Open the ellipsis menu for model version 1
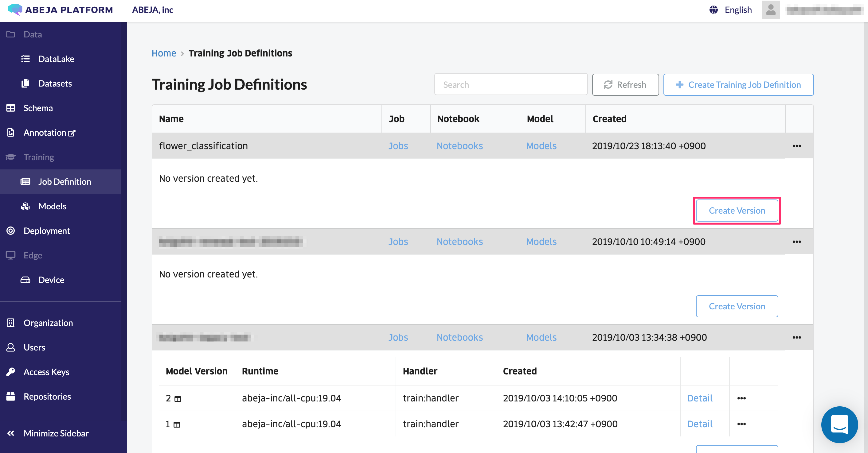This screenshot has width=868, height=453. pyautogui.click(x=741, y=424)
